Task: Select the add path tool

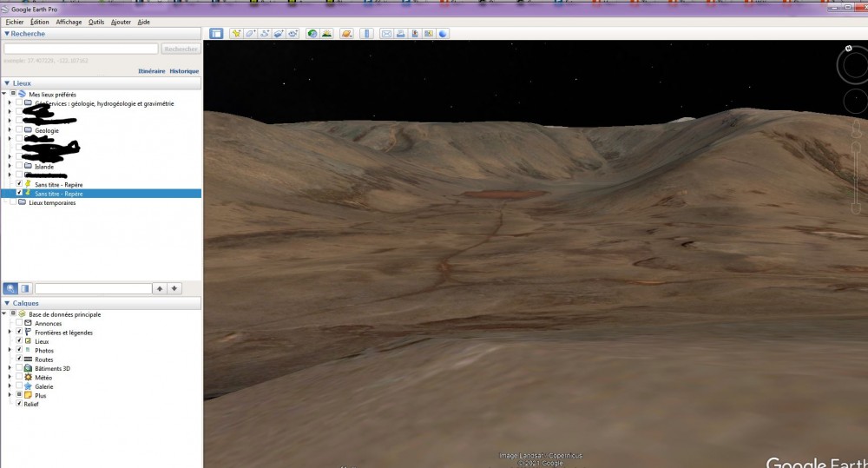Action: pos(265,34)
